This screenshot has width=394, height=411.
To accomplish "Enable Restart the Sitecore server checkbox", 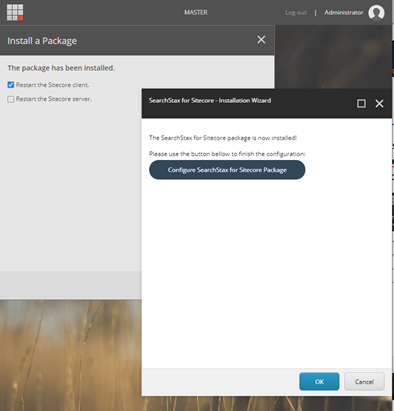I will 11,99.
